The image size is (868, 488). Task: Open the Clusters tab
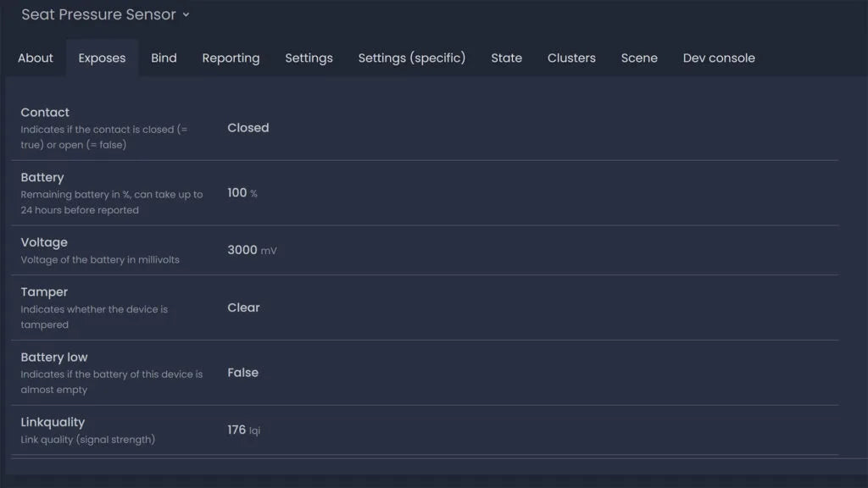[571, 58]
